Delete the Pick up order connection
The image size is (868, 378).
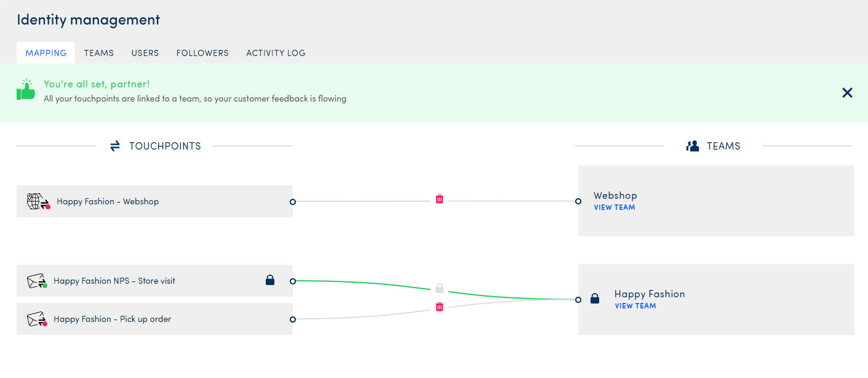point(439,307)
